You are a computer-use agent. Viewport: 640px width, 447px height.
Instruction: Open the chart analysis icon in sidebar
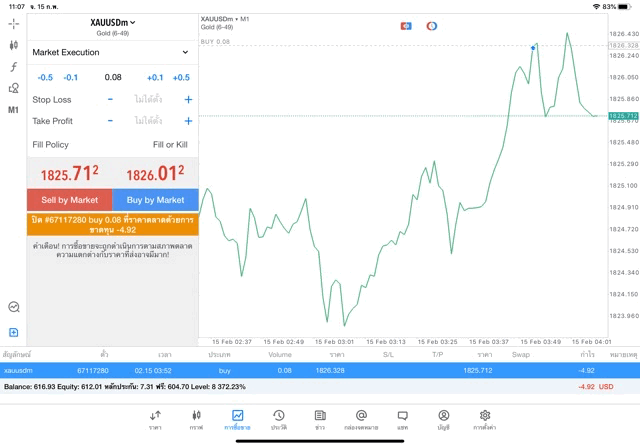coord(14,307)
